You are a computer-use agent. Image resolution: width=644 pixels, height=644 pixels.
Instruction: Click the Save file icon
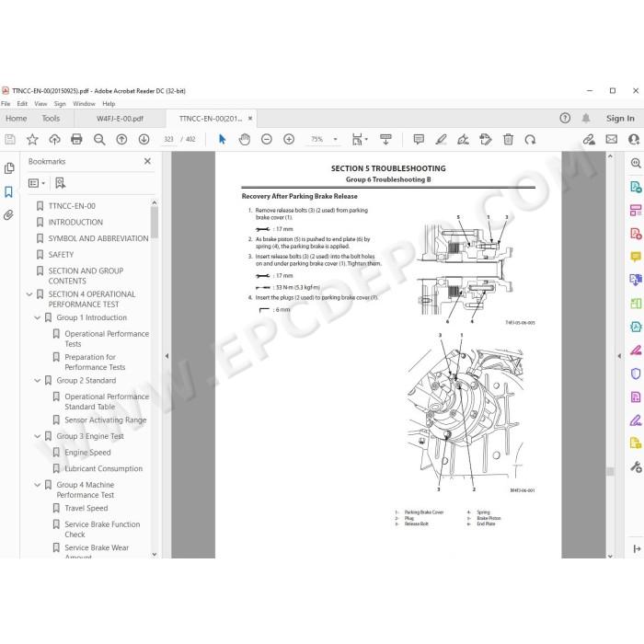click(10, 140)
